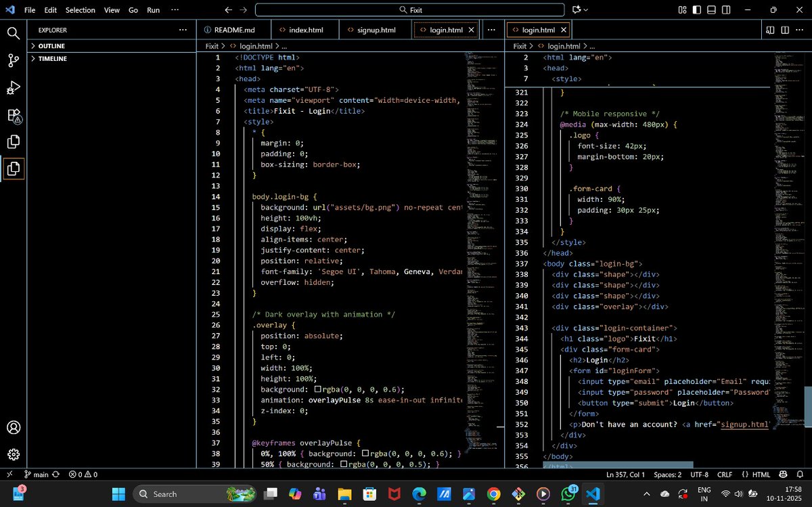Click the Fixit command center search box
812x507 pixels.
tap(409, 10)
